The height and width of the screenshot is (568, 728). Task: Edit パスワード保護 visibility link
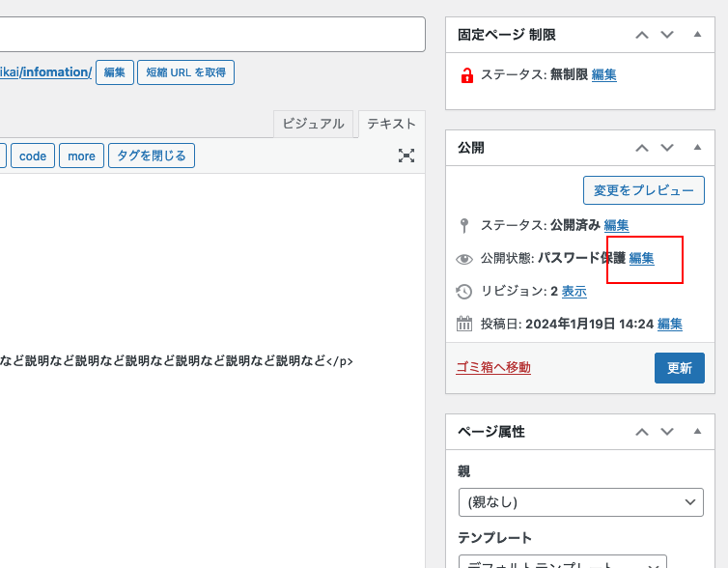(x=642, y=258)
